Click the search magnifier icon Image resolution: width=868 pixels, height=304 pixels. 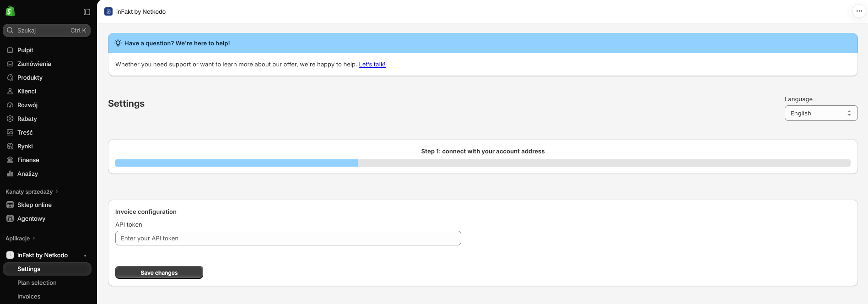pos(10,30)
